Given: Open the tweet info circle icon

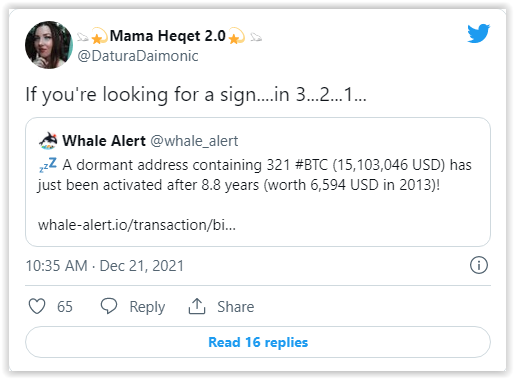Looking at the screenshot, I should click(479, 265).
